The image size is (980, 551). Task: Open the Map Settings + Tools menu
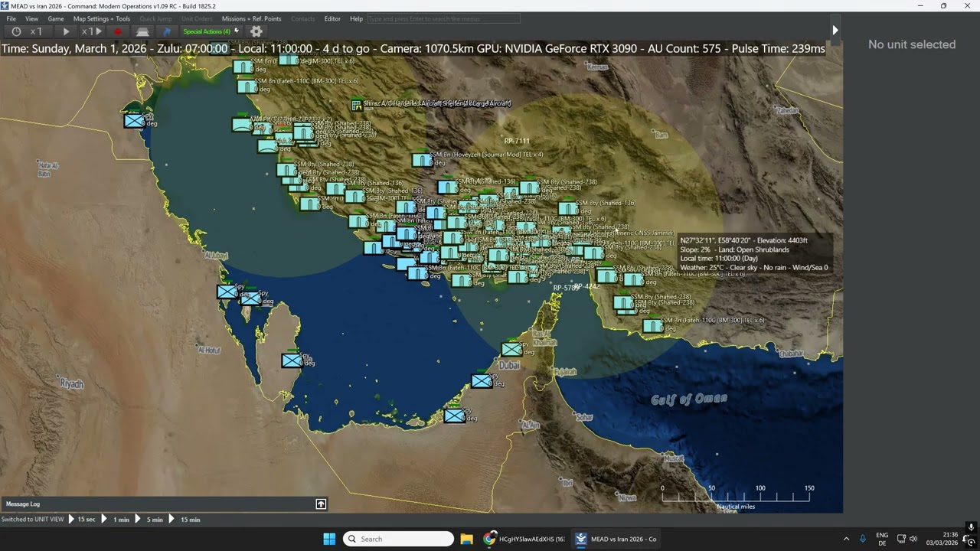pos(102,18)
